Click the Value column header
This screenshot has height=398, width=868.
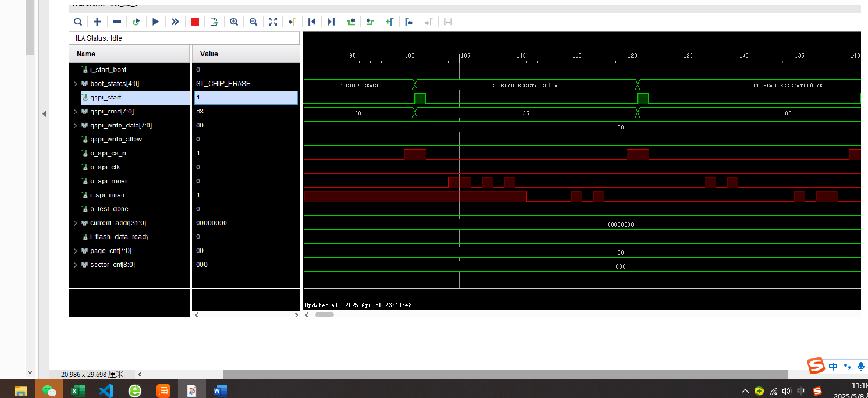pyautogui.click(x=246, y=54)
